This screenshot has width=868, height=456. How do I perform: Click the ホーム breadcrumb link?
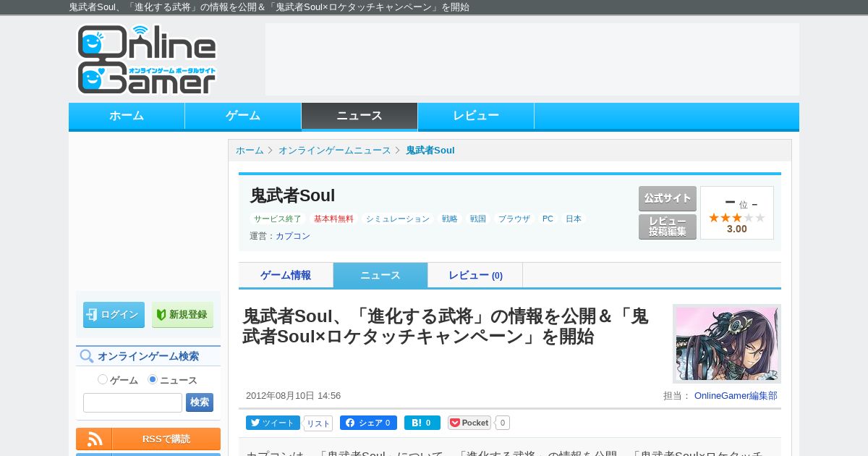pos(250,151)
